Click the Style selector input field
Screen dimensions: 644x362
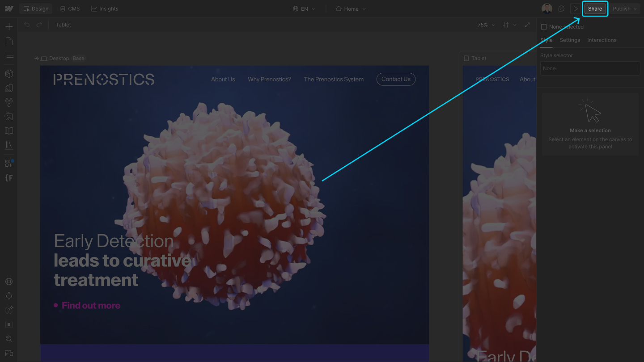[x=590, y=68]
